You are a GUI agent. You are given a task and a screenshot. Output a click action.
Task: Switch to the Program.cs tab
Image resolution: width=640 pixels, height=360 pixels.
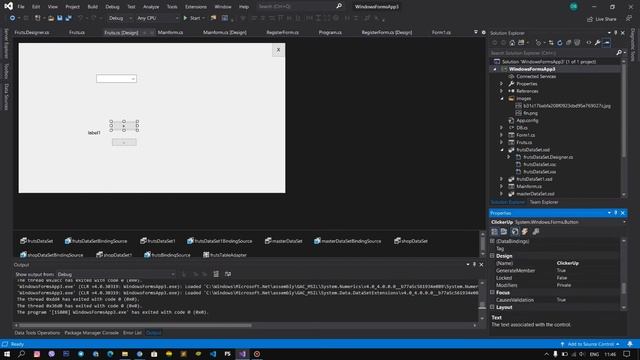click(x=330, y=32)
